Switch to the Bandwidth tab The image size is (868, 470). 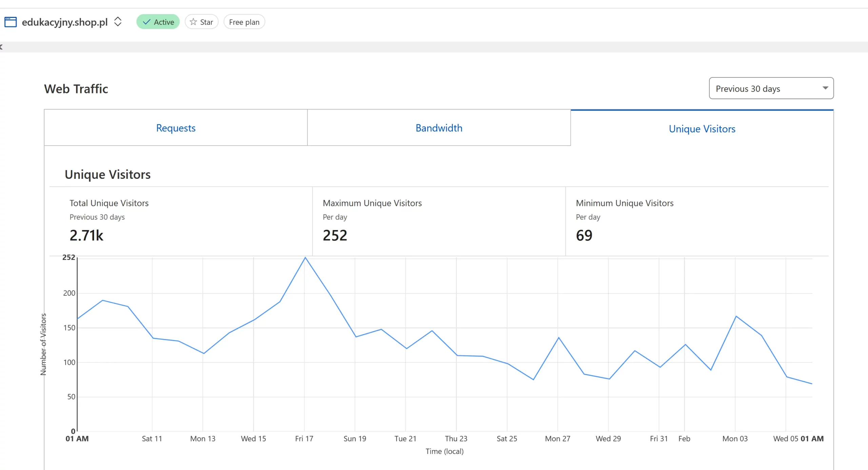click(x=439, y=128)
